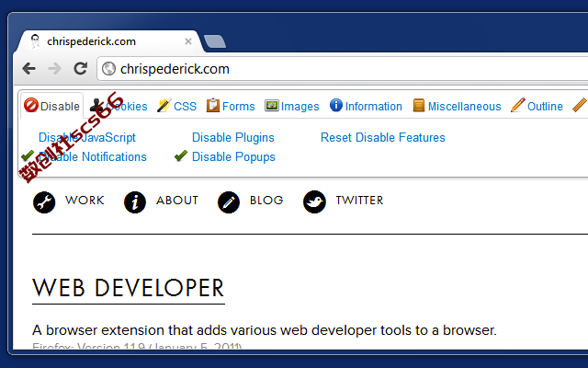588x368 pixels.
Task: Toggle the checked Disable Notifications option
Action: (x=92, y=157)
